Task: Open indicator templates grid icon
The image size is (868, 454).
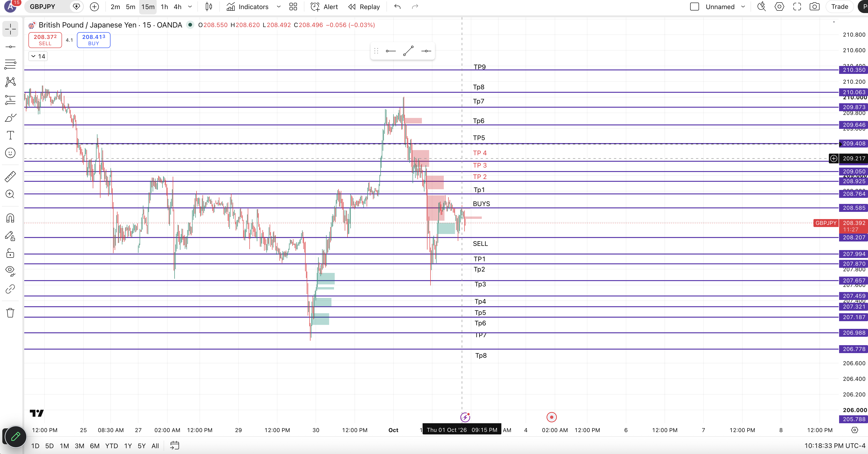Action: [x=293, y=7]
